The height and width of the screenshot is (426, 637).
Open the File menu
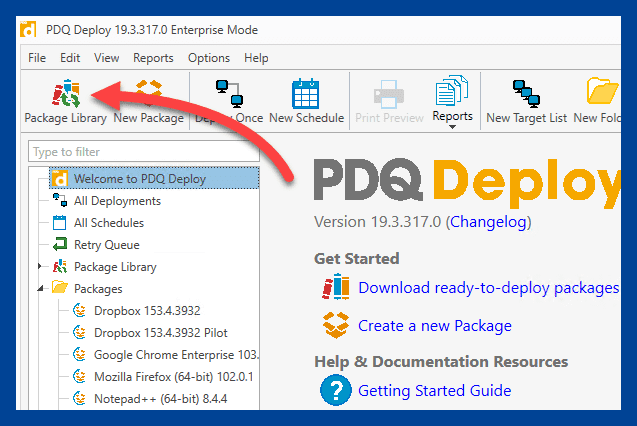[37, 58]
